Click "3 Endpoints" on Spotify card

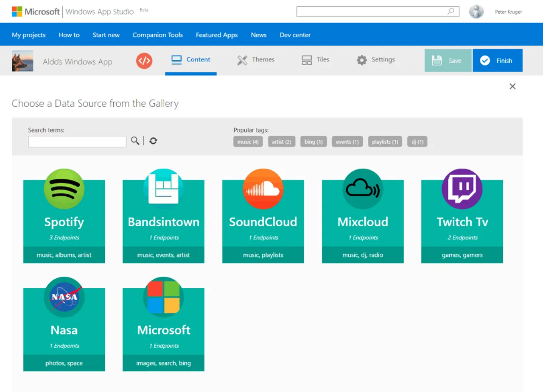click(x=64, y=238)
